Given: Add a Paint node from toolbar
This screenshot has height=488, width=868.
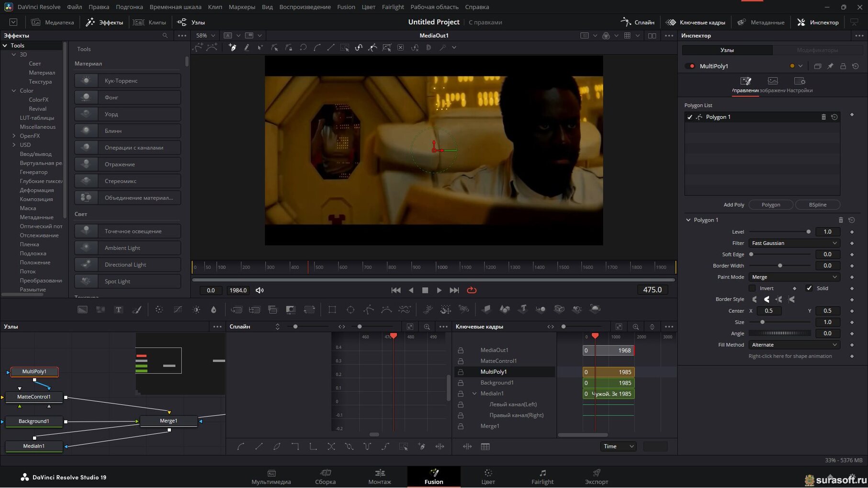Looking at the screenshot, I should click(x=137, y=310).
